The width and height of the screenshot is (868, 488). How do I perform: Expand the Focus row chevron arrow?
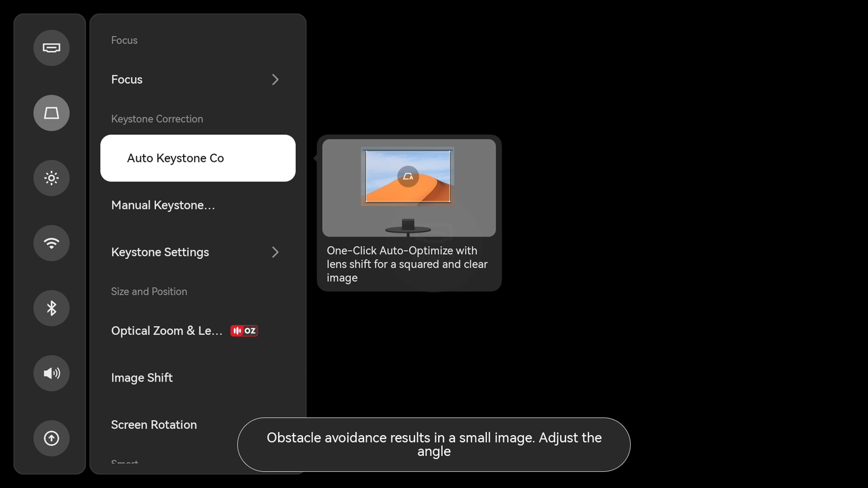point(275,80)
